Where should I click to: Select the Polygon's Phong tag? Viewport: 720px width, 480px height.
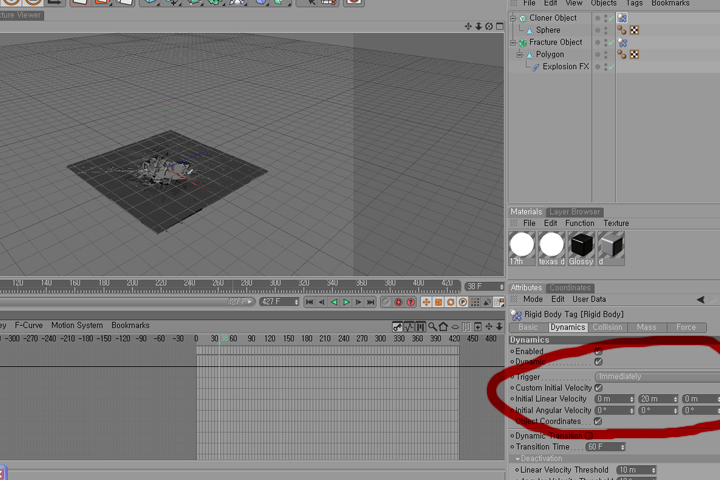622,54
